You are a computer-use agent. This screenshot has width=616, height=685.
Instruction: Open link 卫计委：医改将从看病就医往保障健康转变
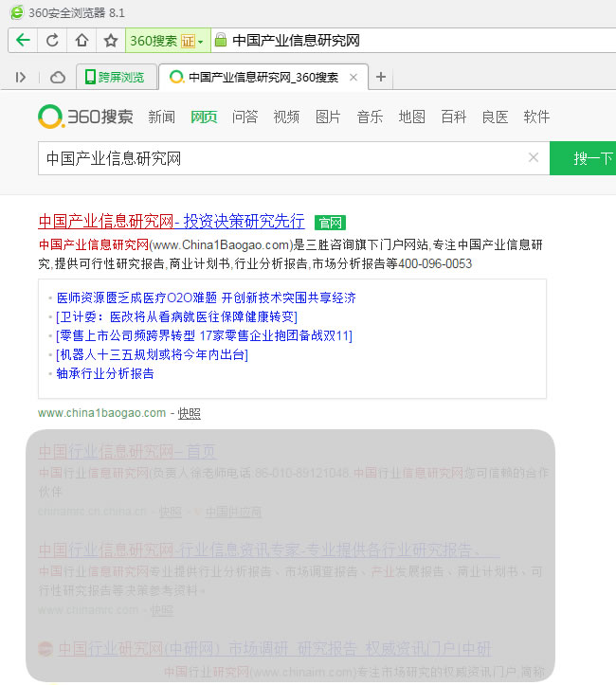[x=177, y=316]
